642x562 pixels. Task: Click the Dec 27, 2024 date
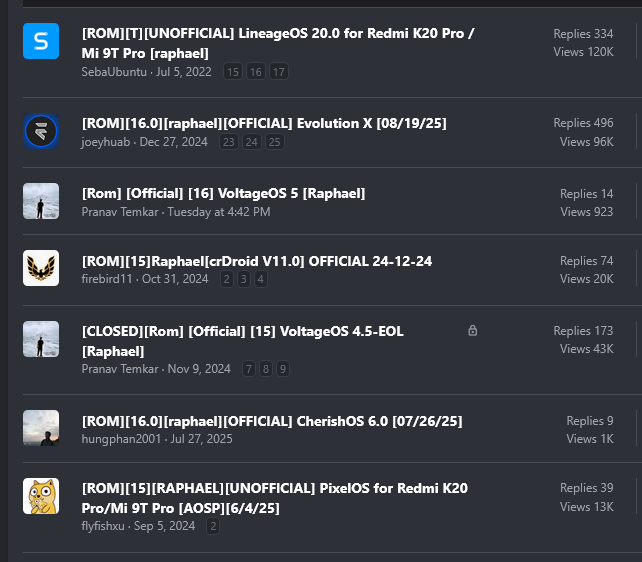tap(174, 142)
